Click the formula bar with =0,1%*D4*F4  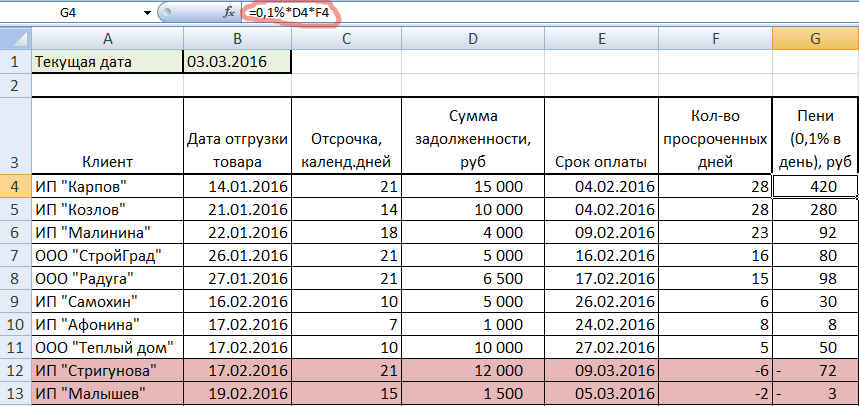(x=550, y=13)
